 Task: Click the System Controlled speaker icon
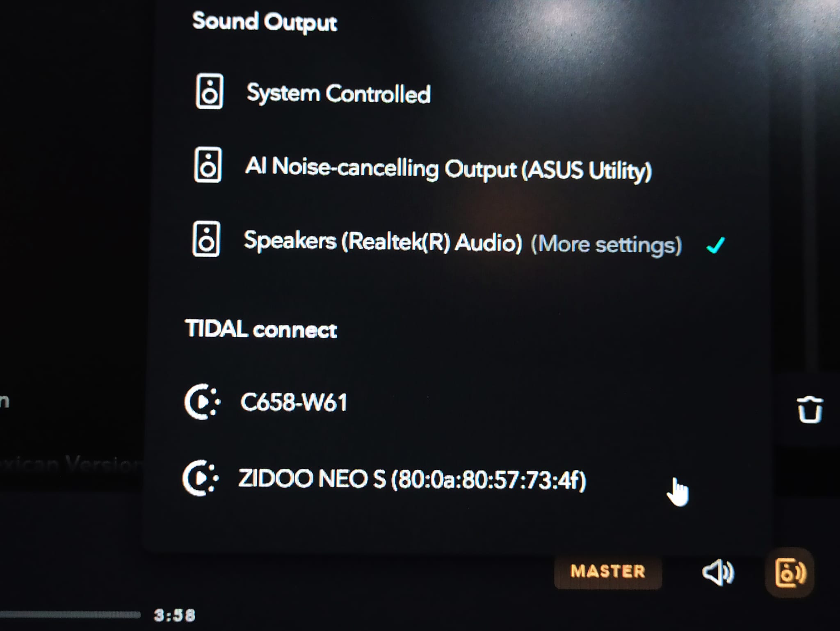coord(209,91)
